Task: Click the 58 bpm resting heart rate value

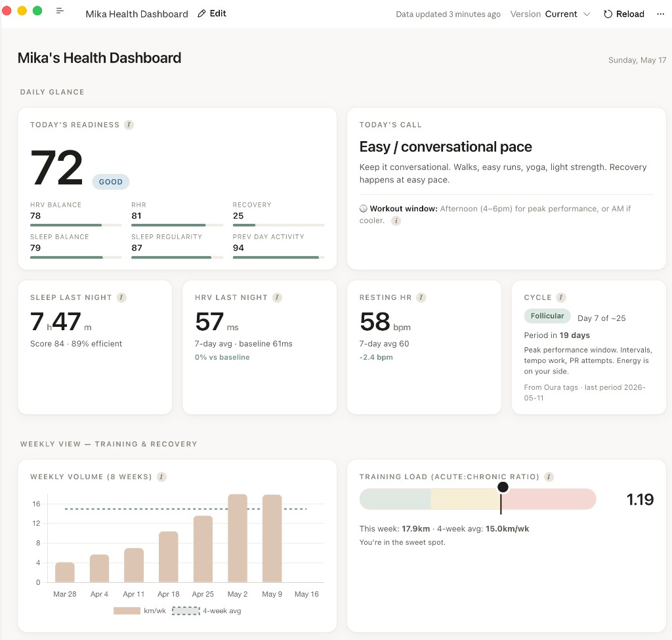Action: [x=385, y=322]
